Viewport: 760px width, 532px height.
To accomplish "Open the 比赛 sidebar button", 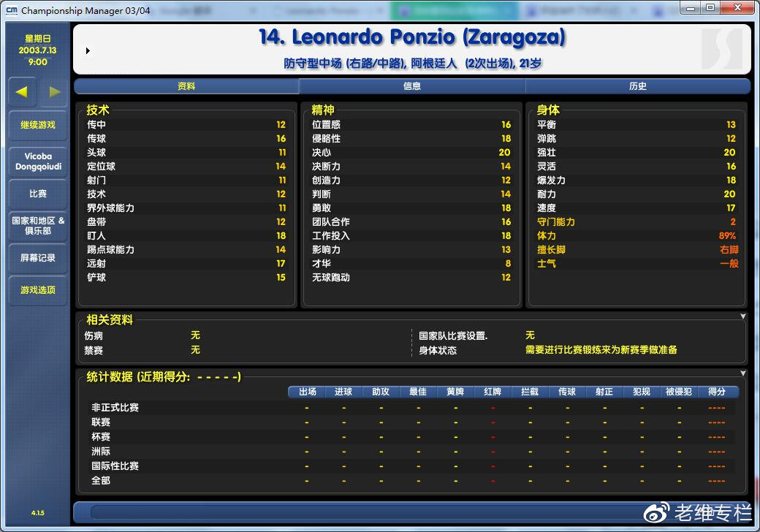I will (38, 194).
